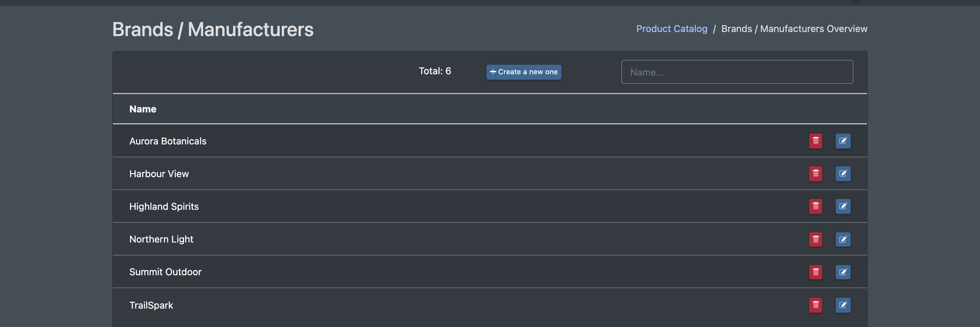Image resolution: width=980 pixels, height=327 pixels.
Task: Click the Brands / Manufacturers page heading
Action: pyautogui.click(x=213, y=30)
